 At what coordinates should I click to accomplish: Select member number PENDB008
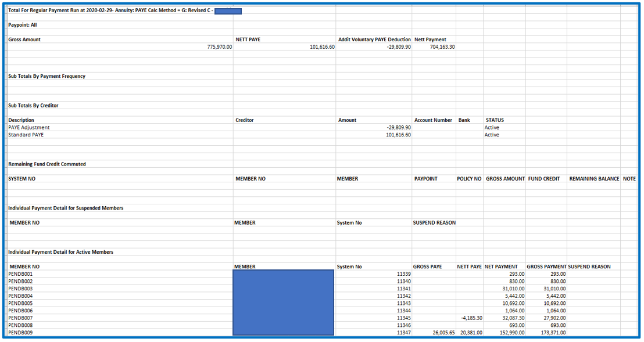(x=20, y=325)
